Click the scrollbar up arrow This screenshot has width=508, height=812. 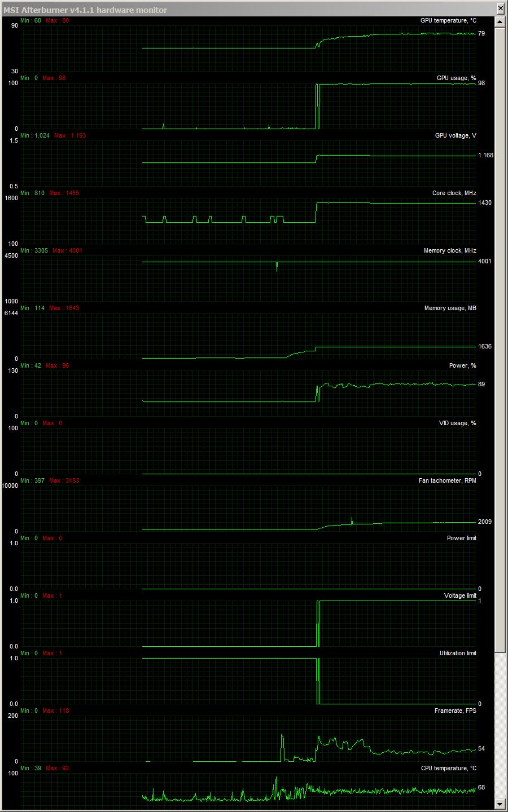(x=500, y=22)
